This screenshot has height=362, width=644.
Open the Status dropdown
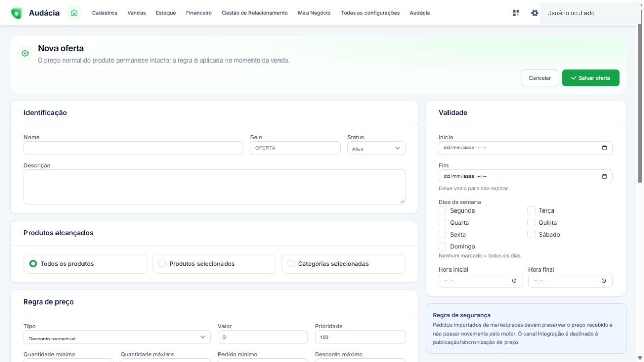point(376,148)
